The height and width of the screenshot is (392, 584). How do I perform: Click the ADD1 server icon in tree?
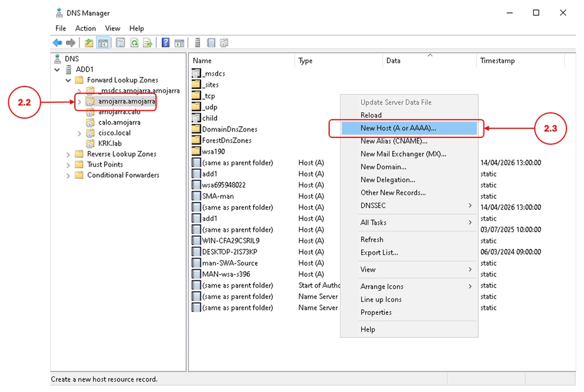(x=68, y=70)
